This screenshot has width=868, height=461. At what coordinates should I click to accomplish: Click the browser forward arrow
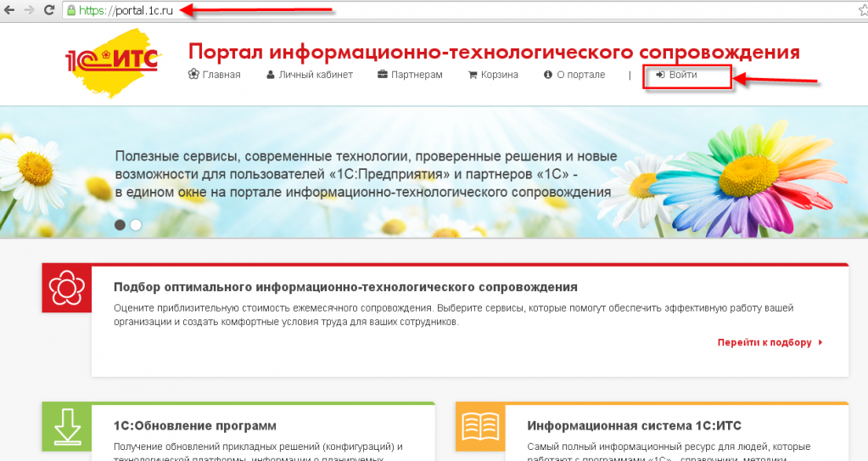[30, 11]
